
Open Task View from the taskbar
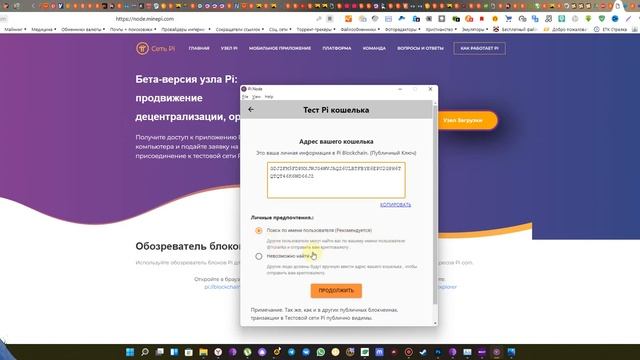(159, 352)
